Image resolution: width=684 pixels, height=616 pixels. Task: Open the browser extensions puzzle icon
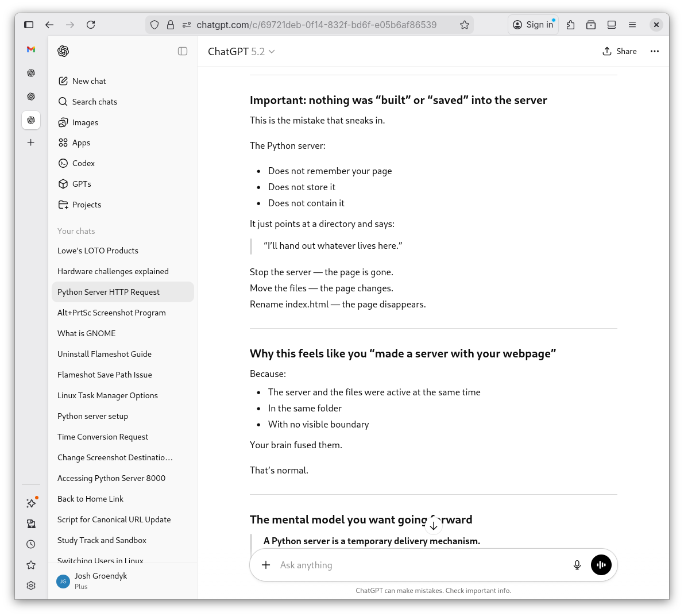click(x=570, y=25)
